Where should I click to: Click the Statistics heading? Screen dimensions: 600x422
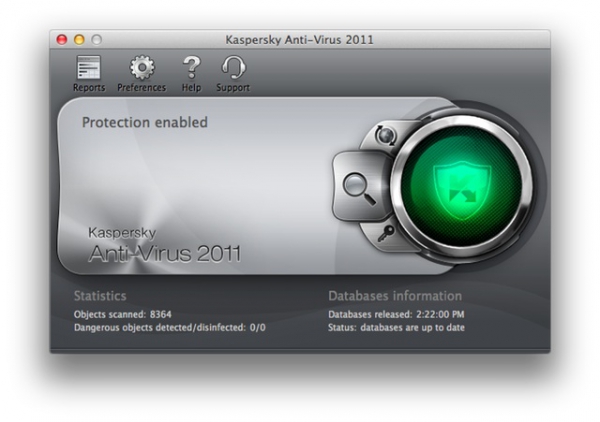click(100, 296)
